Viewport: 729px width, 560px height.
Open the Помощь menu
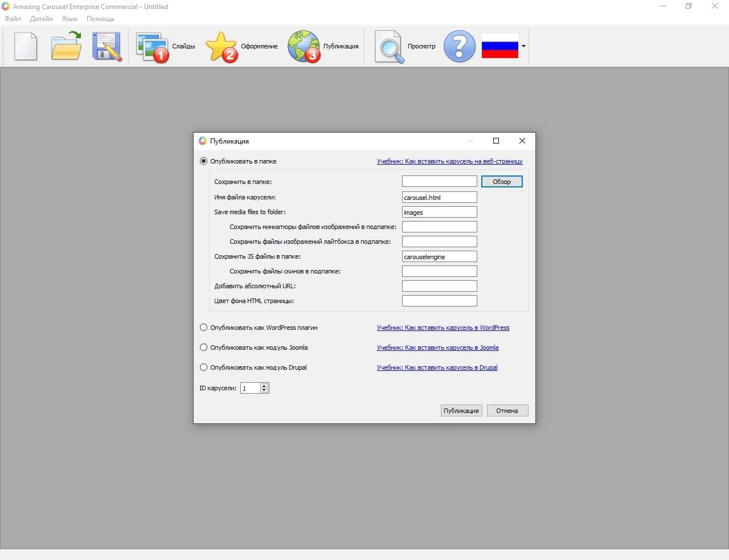pos(100,19)
